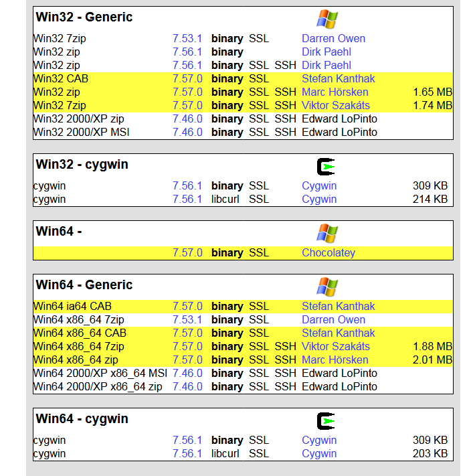Screen dimensions: 471x476
Task: Open 7.46.0 link for Win32 2000/XP zip
Action: [x=187, y=118]
